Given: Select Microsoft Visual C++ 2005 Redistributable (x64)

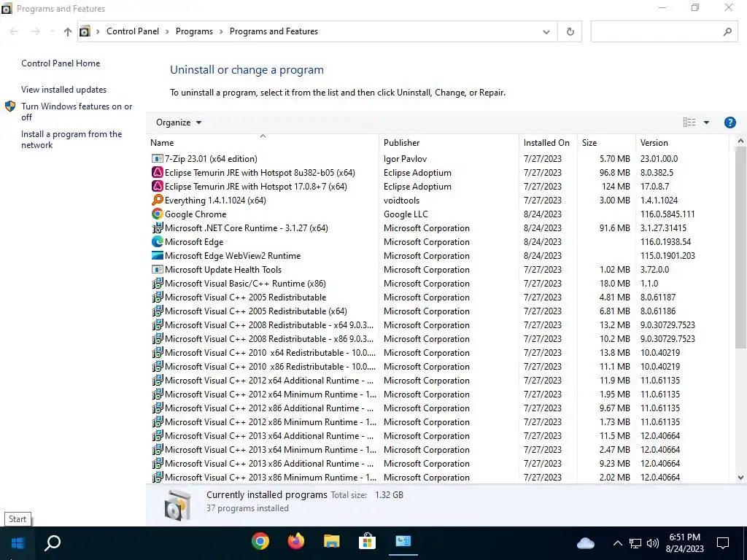Looking at the screenshot, I should (x=438, y=311).
